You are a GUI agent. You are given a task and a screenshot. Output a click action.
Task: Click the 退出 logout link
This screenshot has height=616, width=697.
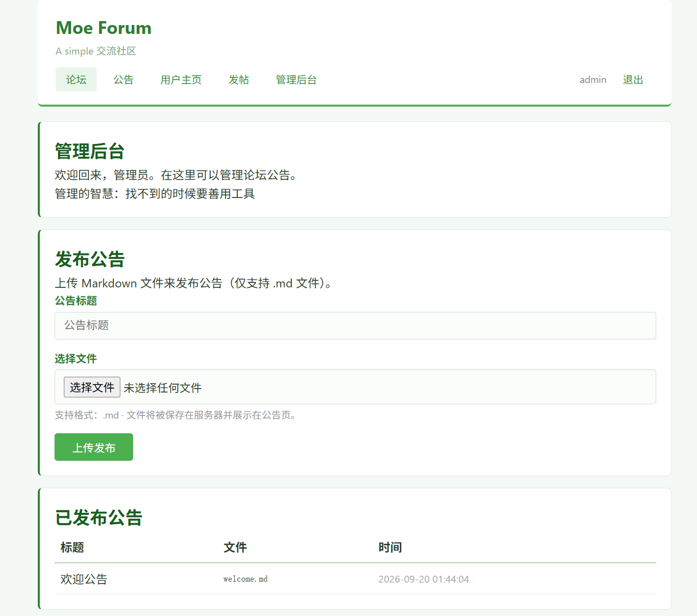coord(633,80)
